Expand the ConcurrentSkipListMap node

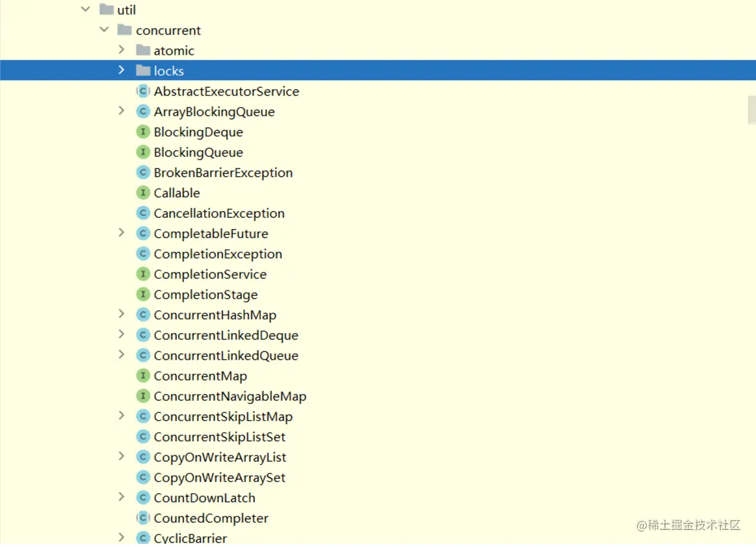click(122, 416)
